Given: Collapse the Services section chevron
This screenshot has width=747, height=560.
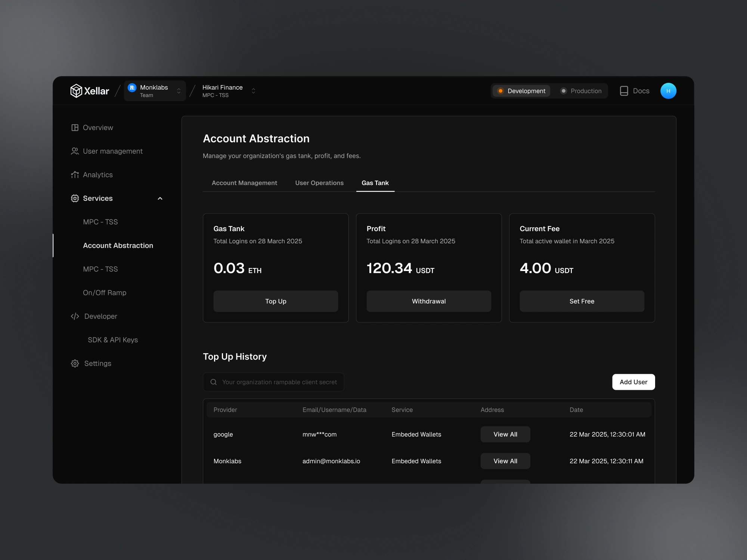Looking at the screenshot, I should point(160,198).
